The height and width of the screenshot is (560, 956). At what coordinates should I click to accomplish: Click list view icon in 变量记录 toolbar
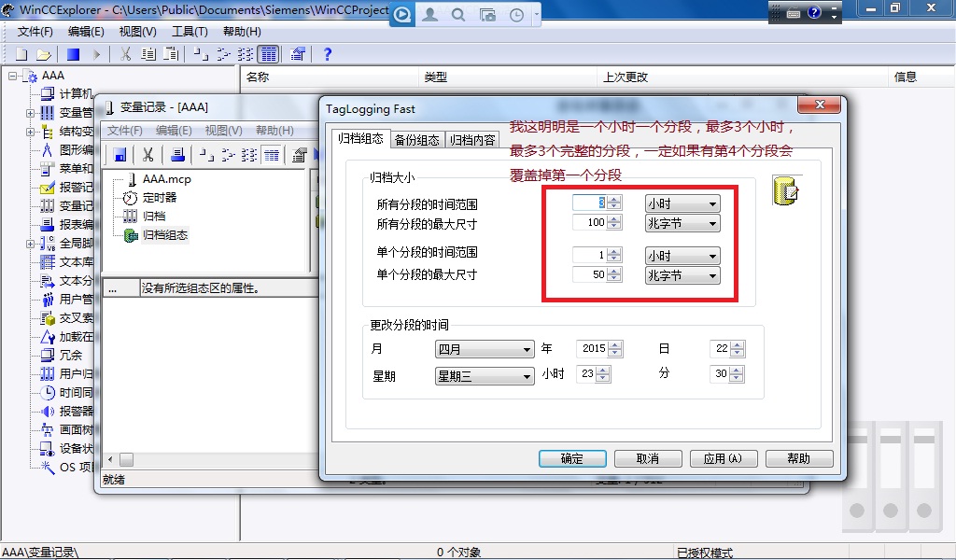(x=248, y=155)
